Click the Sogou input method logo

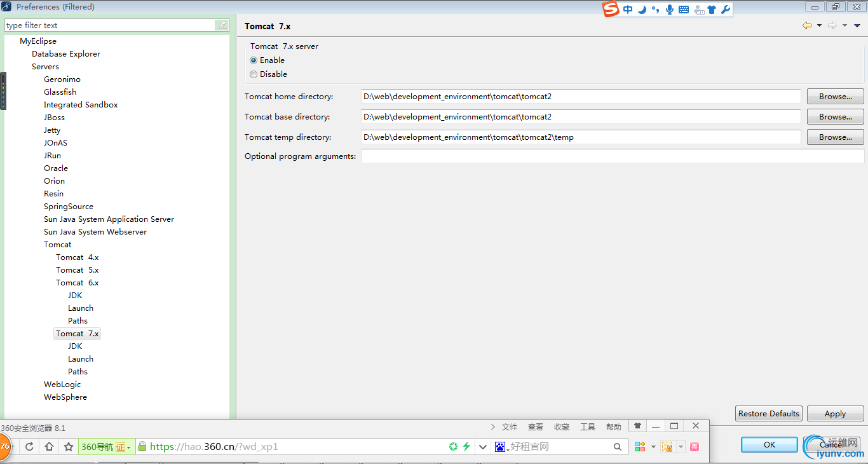tap(611, 9)
